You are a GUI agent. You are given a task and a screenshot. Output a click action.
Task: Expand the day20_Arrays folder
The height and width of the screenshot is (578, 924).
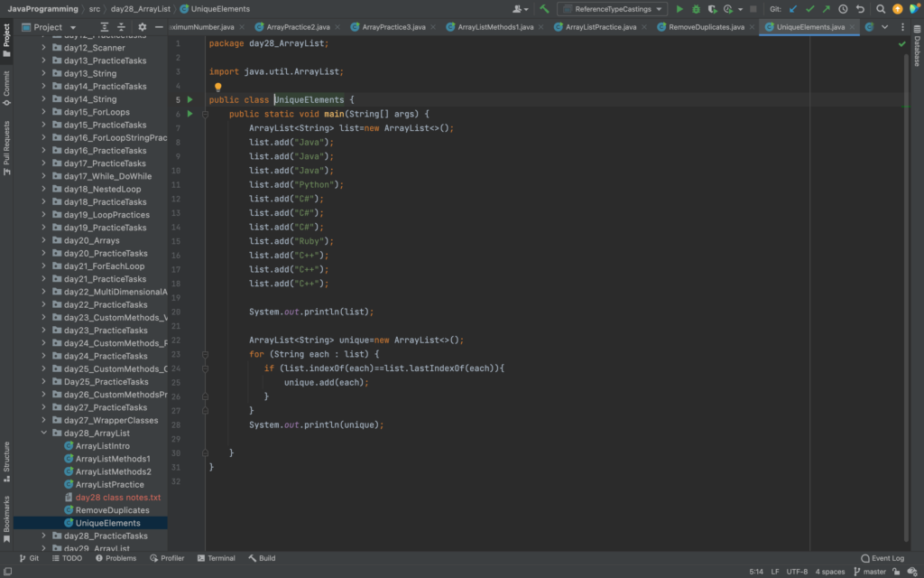tap(43, 241)
